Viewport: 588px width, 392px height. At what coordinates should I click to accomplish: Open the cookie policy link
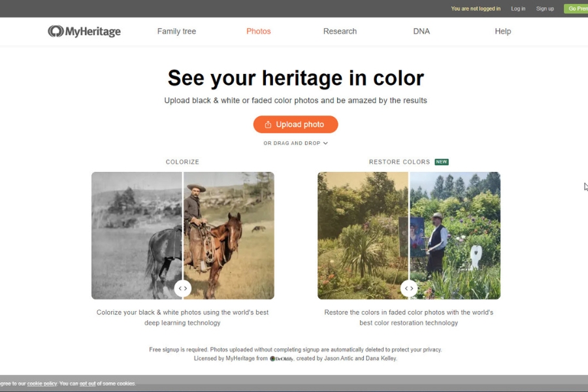(42, 384)
